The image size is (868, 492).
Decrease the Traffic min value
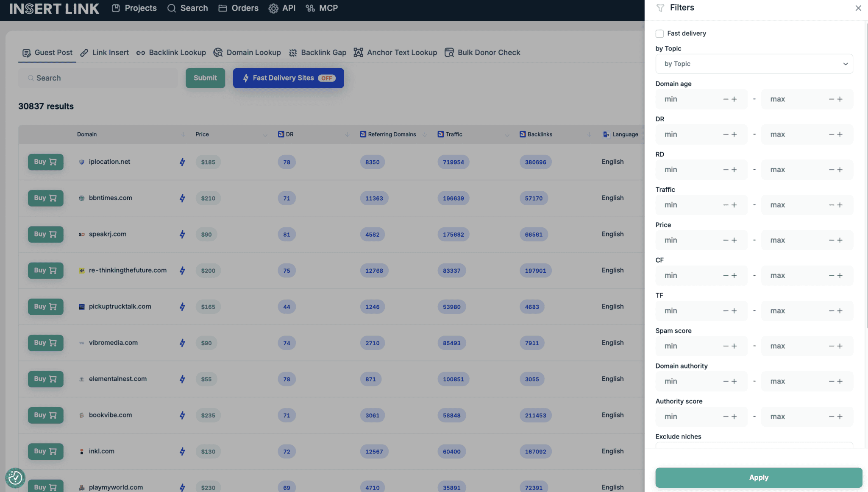726,205
